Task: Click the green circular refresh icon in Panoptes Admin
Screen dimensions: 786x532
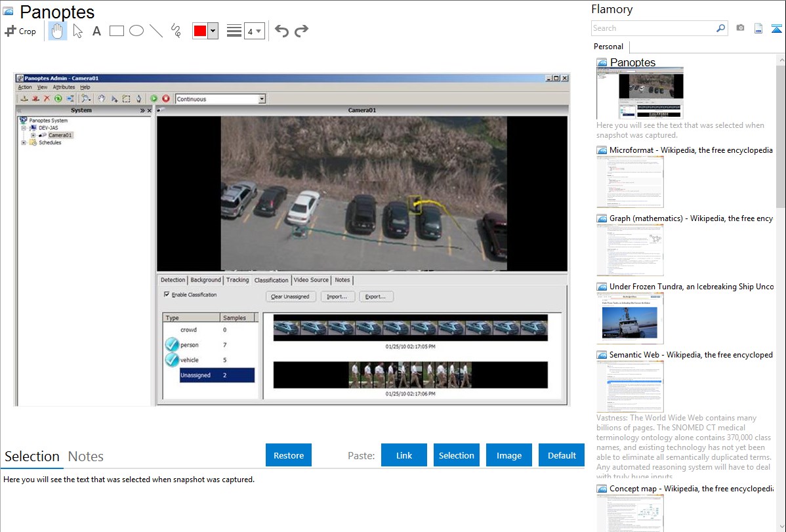Action: point(58,99)
